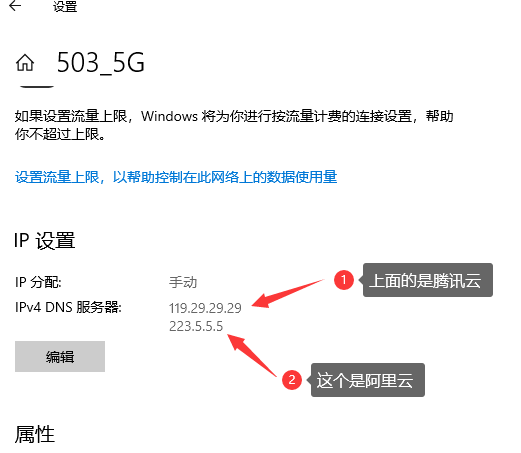The height and width of the screenshot is (453, 521).
Task: Click the red circled number 2 badge
Action: tap(292, 380)
